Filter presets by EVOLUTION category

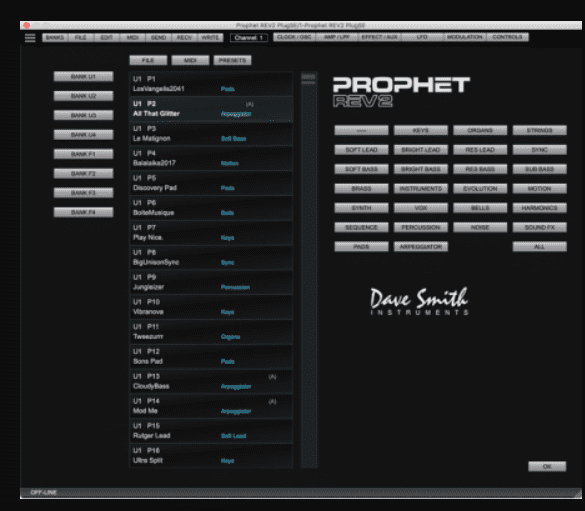click(480, 188)
